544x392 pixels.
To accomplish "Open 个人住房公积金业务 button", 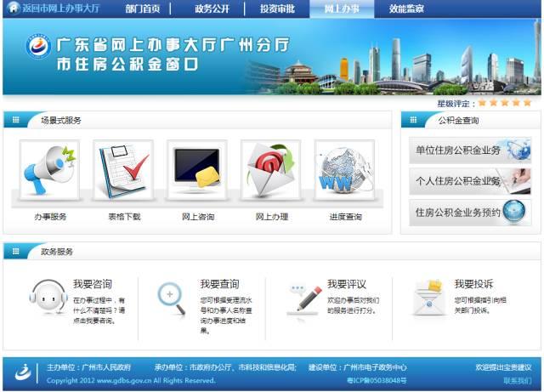I will coord(470,181).
